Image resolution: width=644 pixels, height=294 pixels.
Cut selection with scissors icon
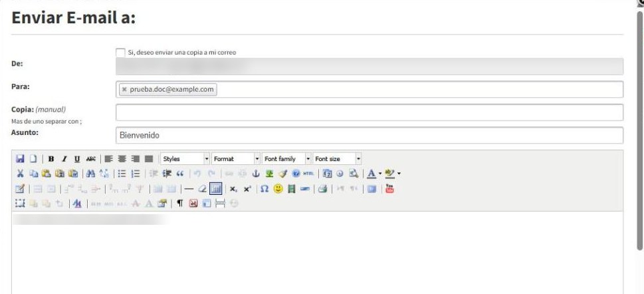click(20, 174)
